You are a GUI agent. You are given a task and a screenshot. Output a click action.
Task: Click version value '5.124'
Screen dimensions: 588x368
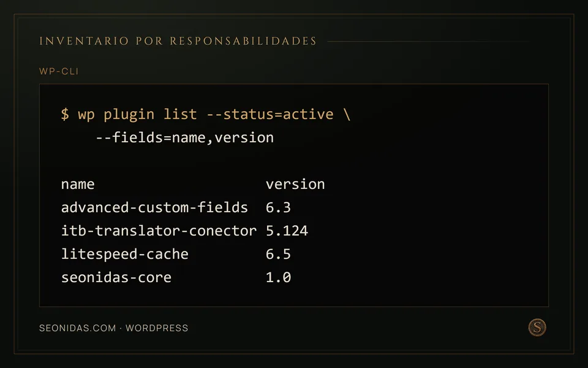click(287, 231)
